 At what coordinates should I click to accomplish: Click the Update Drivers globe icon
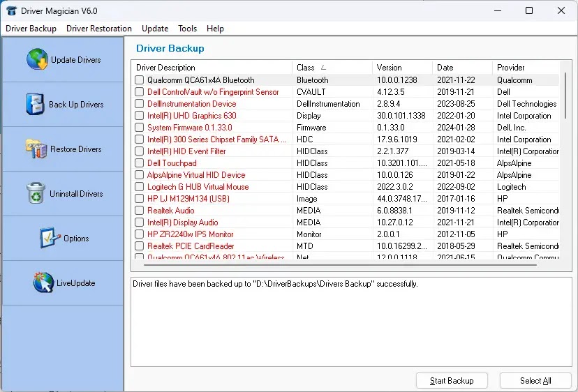click(x=37, y=59)
